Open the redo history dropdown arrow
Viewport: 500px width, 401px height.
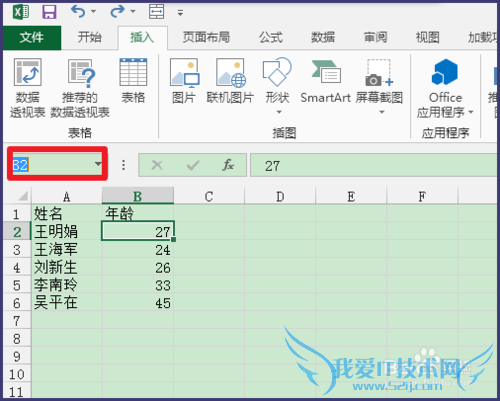pos(133,12)
